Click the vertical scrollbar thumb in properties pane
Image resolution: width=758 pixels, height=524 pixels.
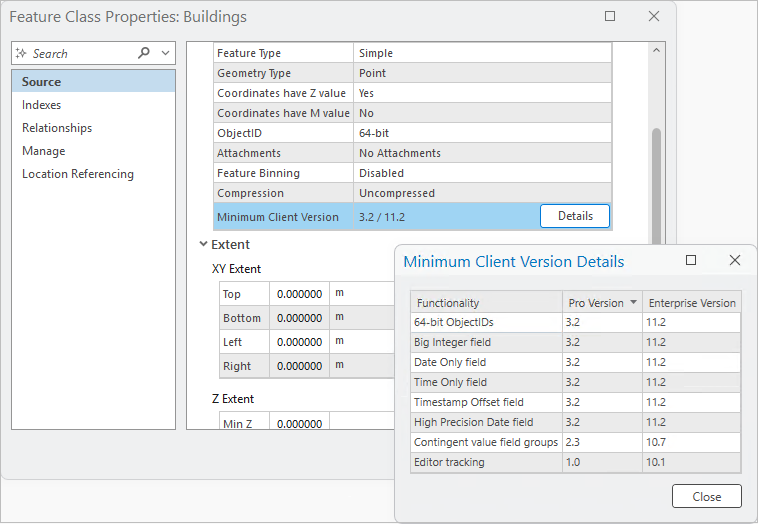click(656, 186)
